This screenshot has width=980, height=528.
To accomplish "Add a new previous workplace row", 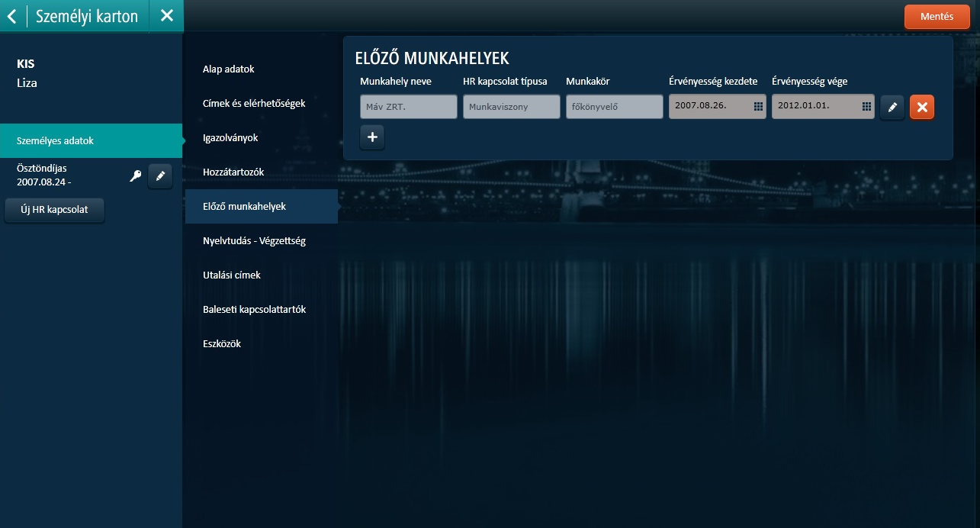I will [x=372, y=137].
